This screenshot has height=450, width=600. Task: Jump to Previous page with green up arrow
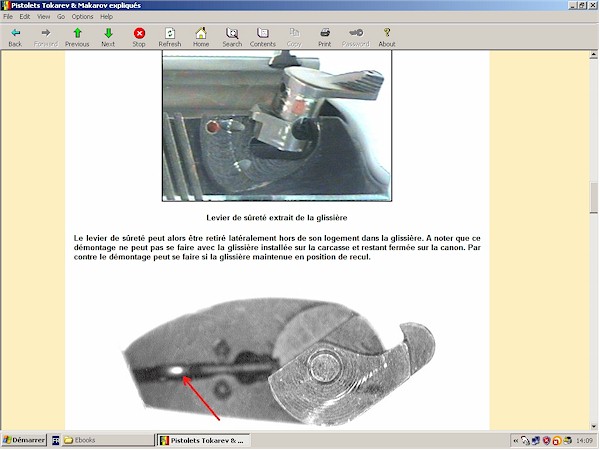pos(77,37)
